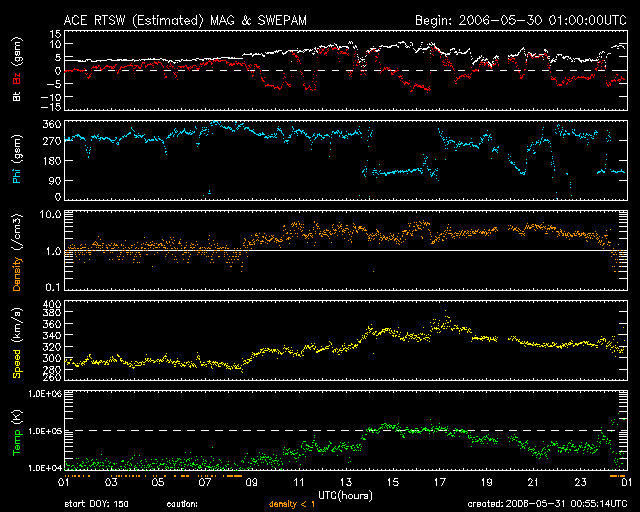Click the blue Phi (gsm) axis label
The width and height of the screenshot is (640, 512).
[x=17, y=161]
